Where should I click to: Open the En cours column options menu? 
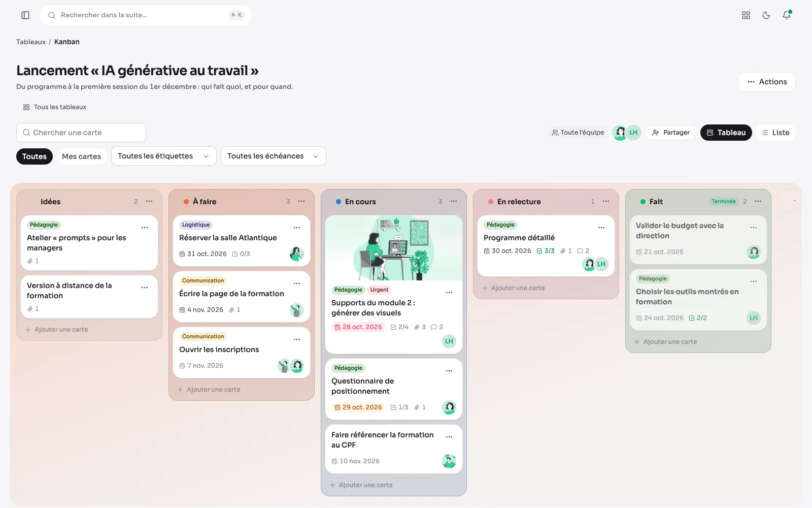(x=454, y=202)
